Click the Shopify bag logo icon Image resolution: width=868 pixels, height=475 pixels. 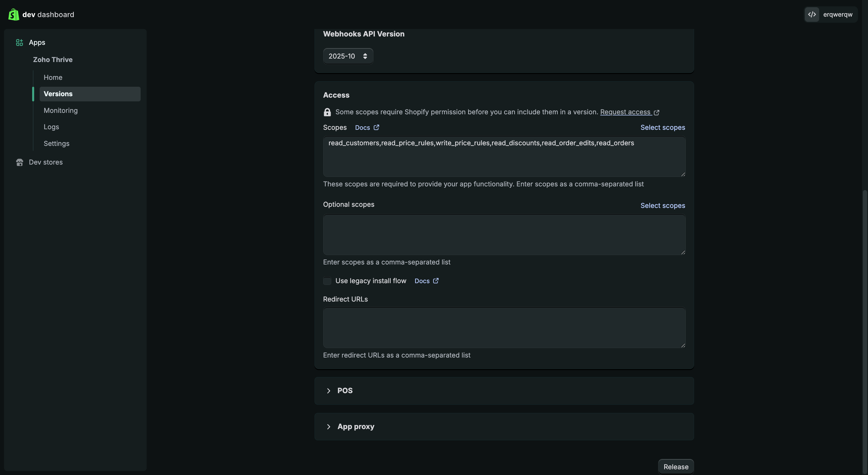click(x=13, y=14)
